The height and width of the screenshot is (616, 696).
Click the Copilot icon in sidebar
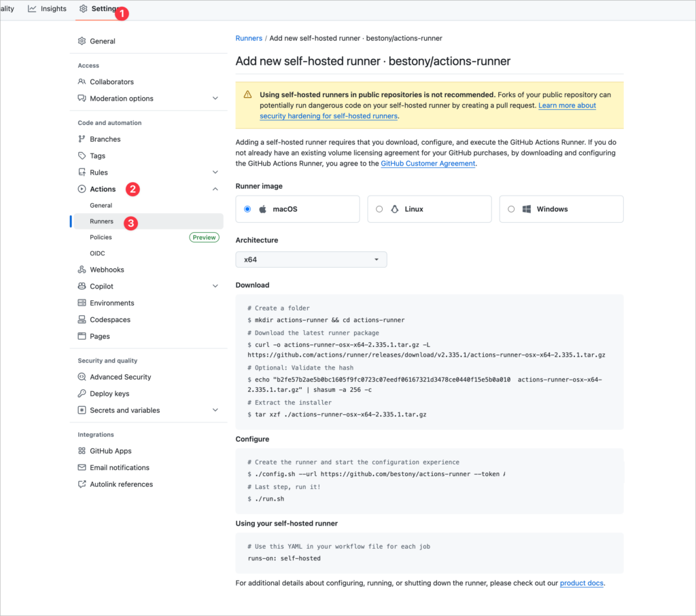pyautogui.click(x=82, y=286)
